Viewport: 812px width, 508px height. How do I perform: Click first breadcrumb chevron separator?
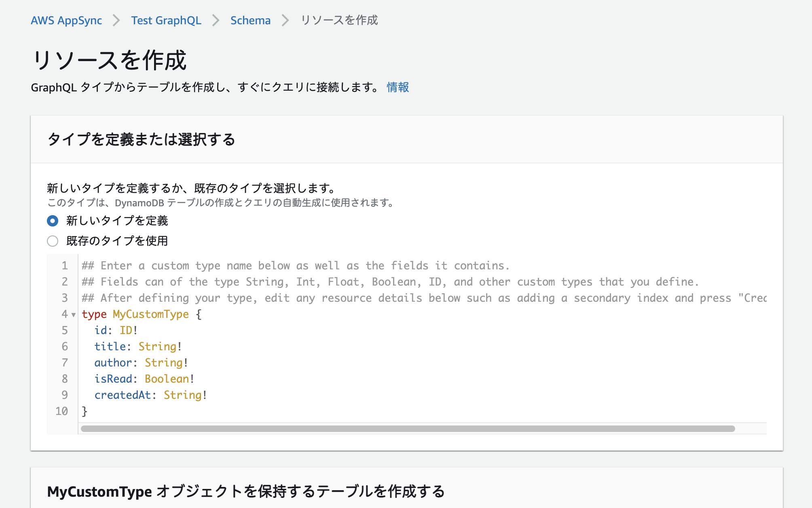click(x=116, y=20)
